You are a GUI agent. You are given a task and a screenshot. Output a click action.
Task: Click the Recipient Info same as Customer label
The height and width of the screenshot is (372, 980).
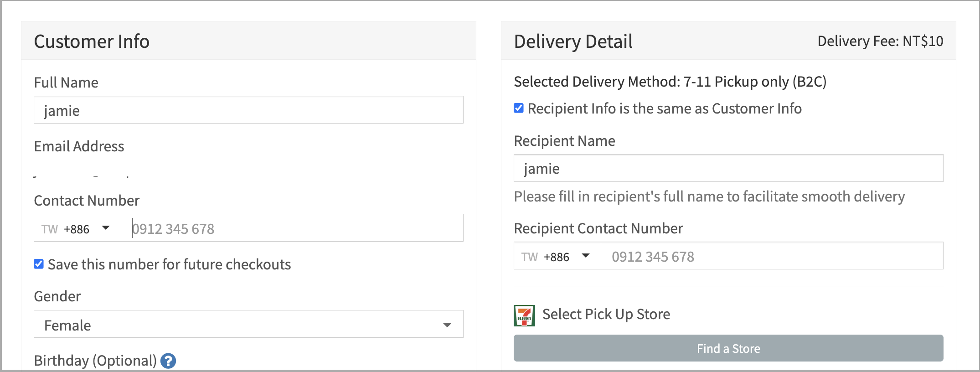tap(665, 108)
